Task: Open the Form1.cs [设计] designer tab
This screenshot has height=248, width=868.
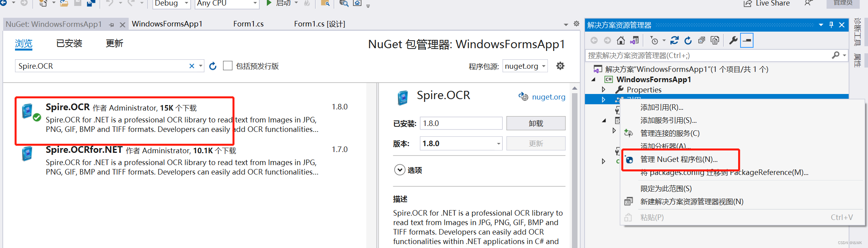Action: tap(319, 24)
